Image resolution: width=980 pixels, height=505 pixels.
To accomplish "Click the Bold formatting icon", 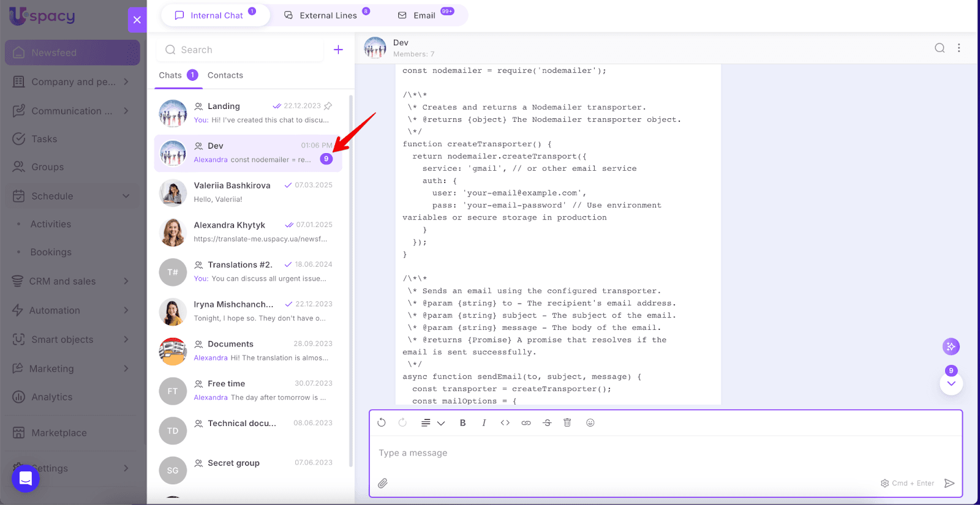I will click(x=462, y=423).
